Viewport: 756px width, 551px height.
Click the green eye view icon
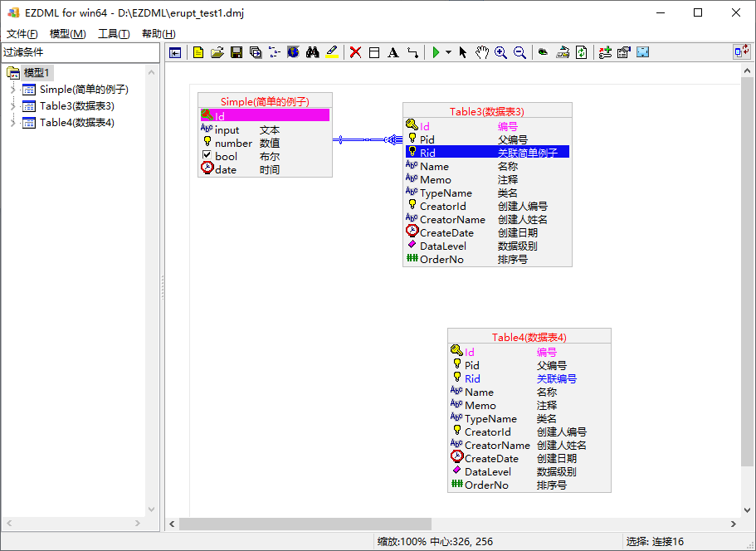coord(543,52)
